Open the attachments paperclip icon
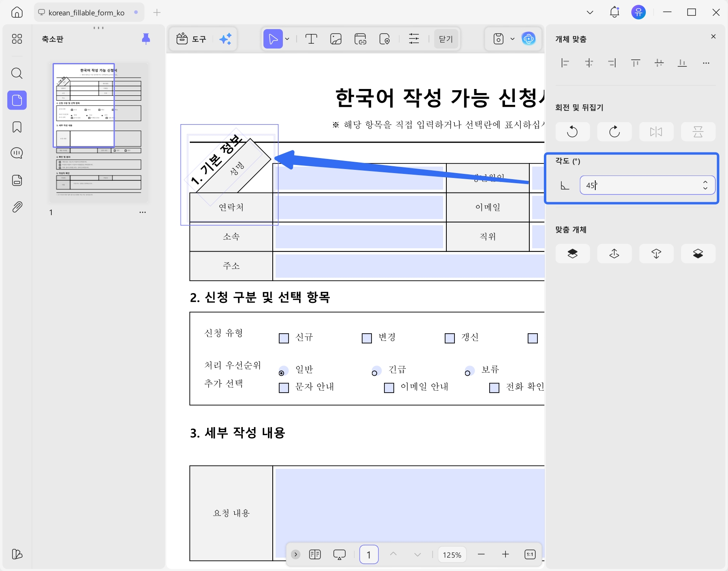 17,207
